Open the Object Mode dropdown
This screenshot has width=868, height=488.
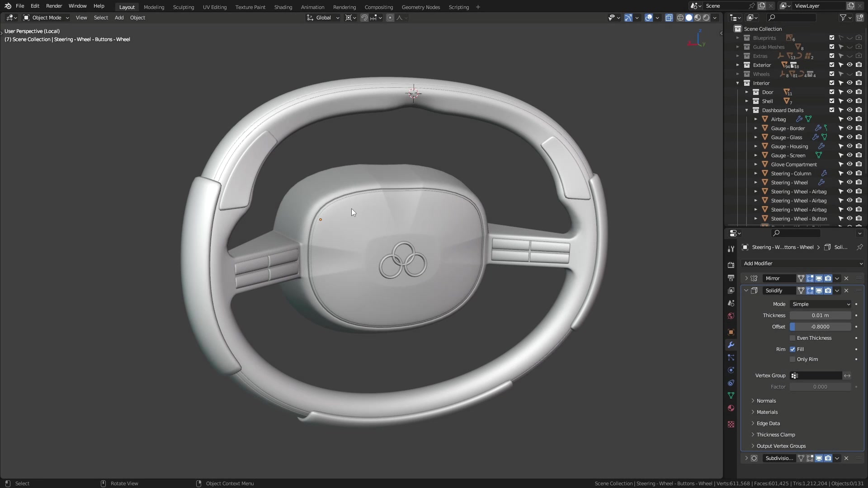(x=46, y=18)
